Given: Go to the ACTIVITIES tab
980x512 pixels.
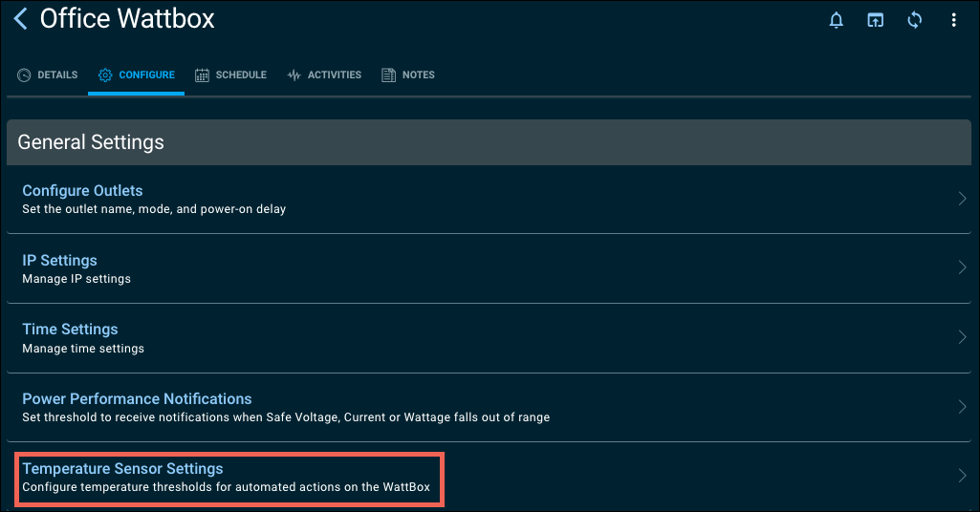Looking at the screenshot, I should [324, 75].
